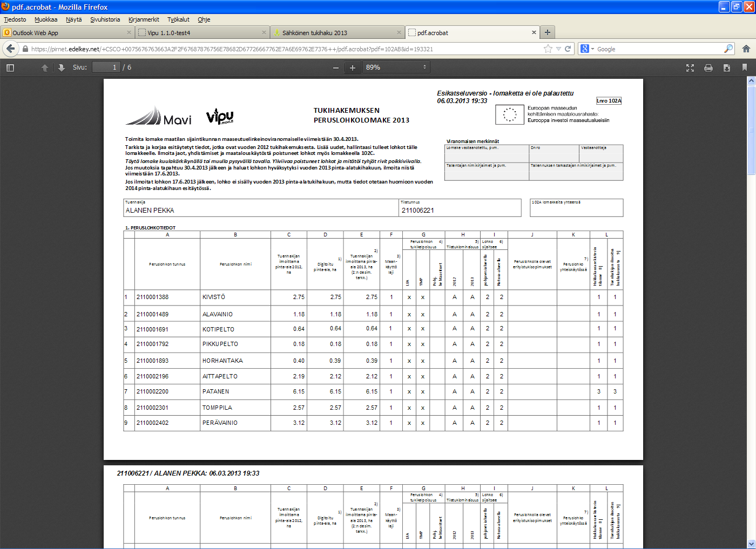The height and width of the screenshot is (549, 756).
Task: Close the Vipu 1.1.0-test4 tab
Action: [264, 32]
